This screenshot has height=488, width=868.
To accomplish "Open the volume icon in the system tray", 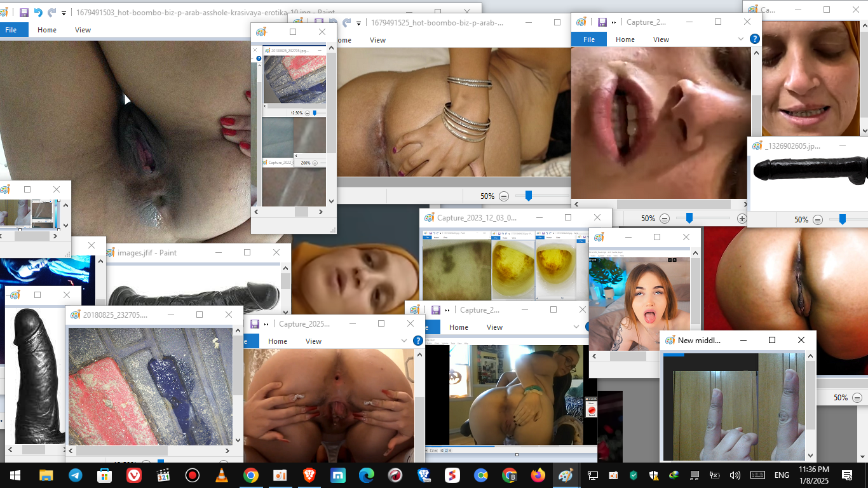I will pyautogui.click(x=736, y=475).
